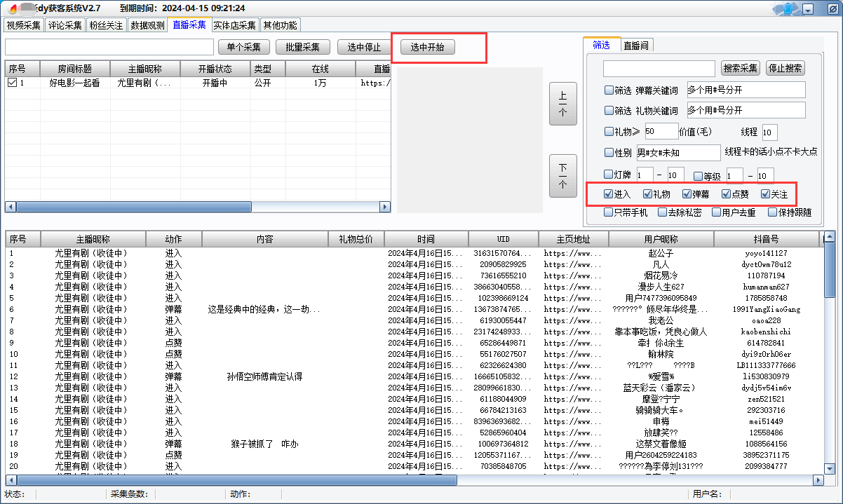The width and height of the screenshot is (843, 504).
Task: Click the room list scroll-right arrow
Action: (385, 207)
